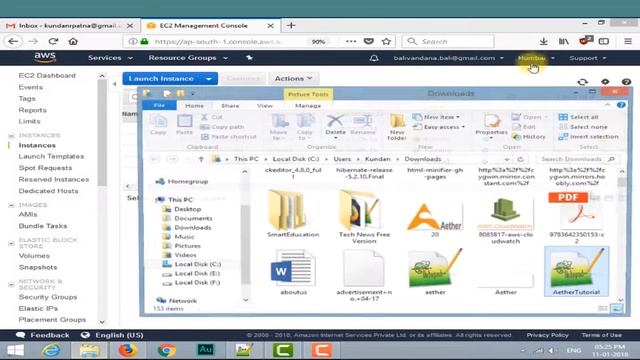Click the Windows Start button
The height and width of the screenshot is (360, 640).
click(15, 350)
